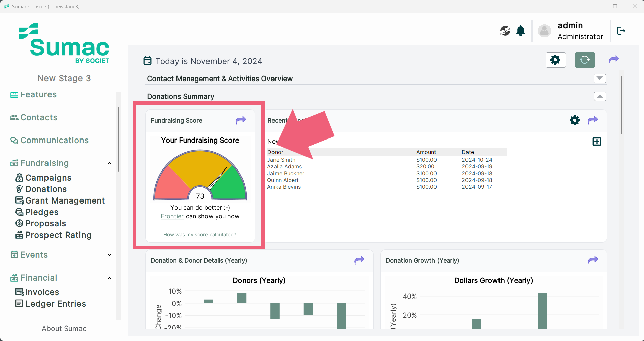Screen dimensions: 644x341
Task: Share the Donation & Donor Details chart
Action: click(x=359, y=260)
